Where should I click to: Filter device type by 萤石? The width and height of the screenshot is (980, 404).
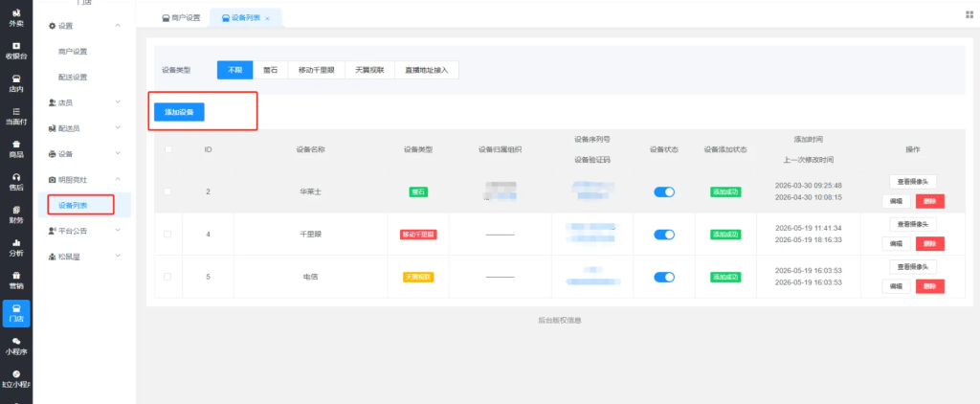pyautogui.click(x=270, y=70)
